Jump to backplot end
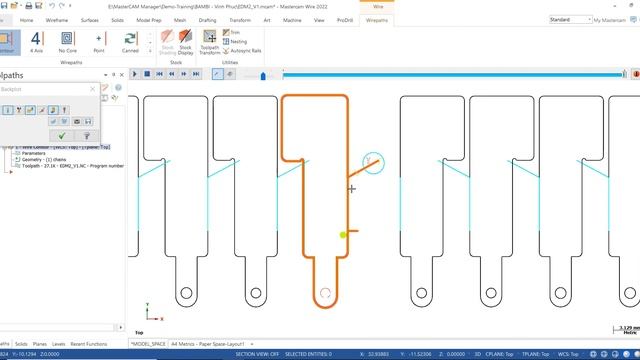This screenshot has width=640, height=360. [x=196, y=74]
